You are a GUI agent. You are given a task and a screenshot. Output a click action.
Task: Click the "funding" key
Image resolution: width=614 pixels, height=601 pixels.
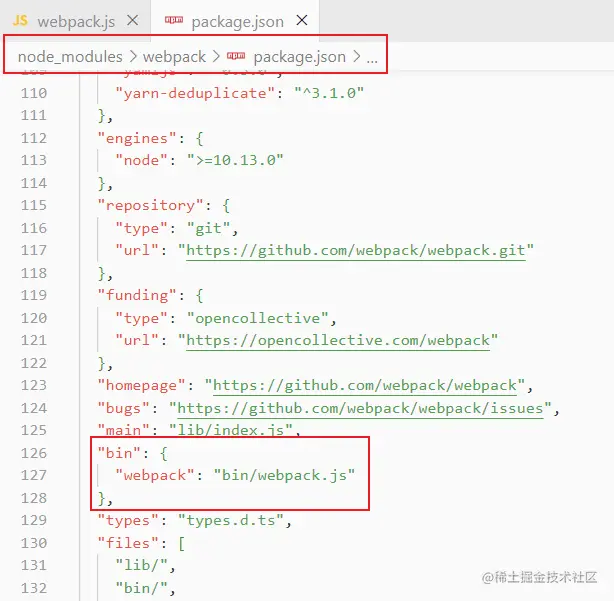pos(137,295)
